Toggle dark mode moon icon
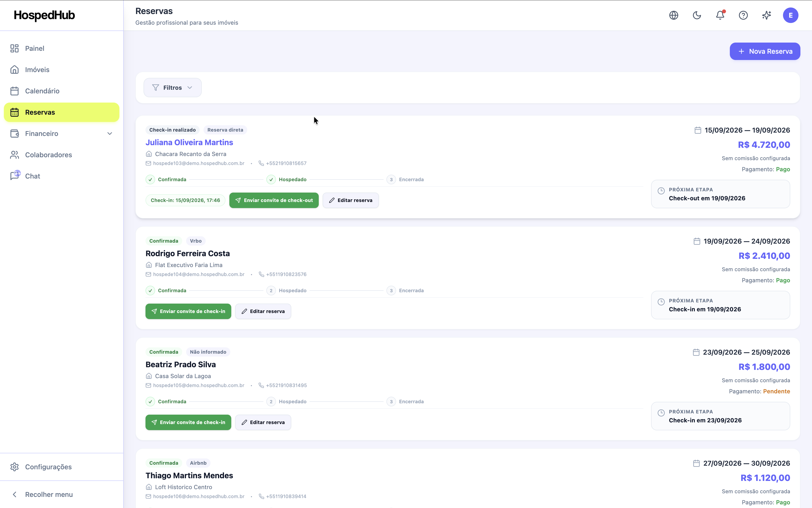812x508 pixels. click(x=697, y=15)
